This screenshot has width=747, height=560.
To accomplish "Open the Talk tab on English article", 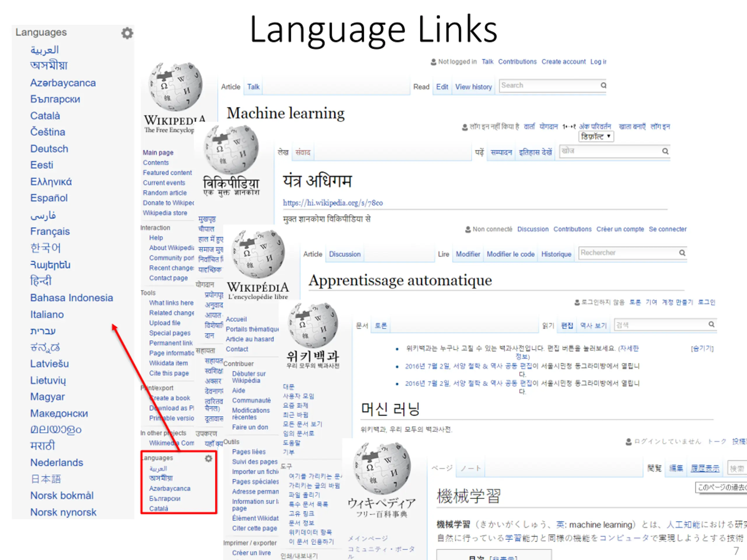I will [253, 87].
